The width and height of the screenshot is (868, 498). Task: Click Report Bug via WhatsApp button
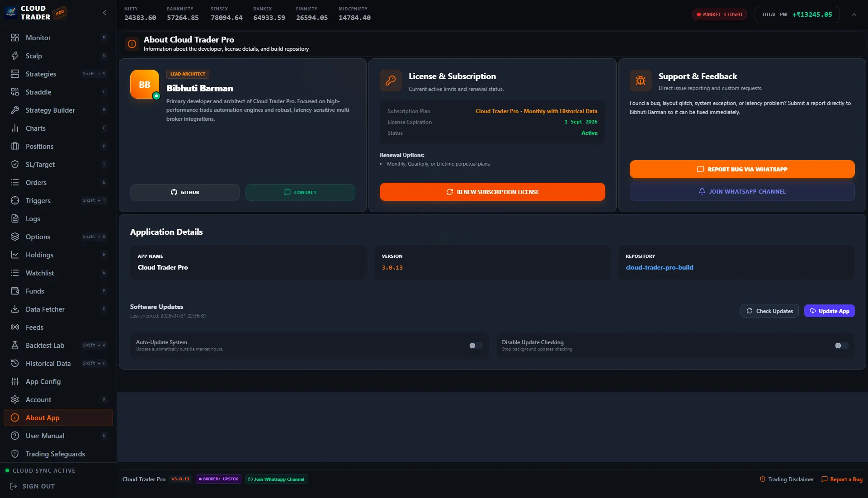(x=742, y=169)
